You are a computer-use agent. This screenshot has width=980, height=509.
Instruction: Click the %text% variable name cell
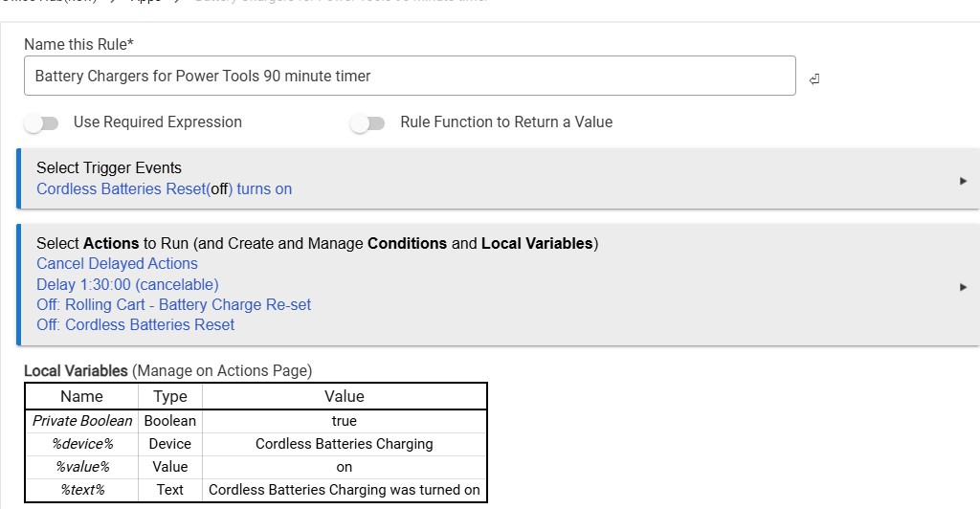tap(82, 490)
